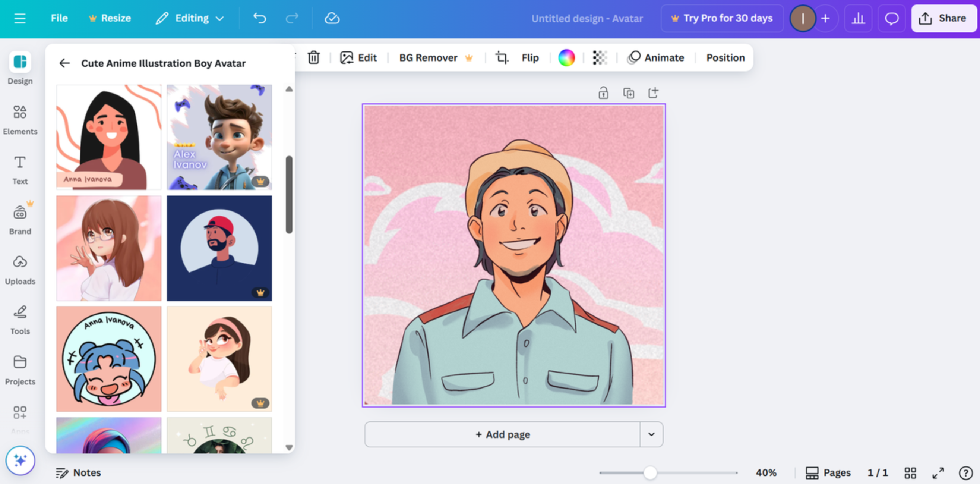
Task: Expand the Add page dropdown arrow
Action: [x=651, y=434]
